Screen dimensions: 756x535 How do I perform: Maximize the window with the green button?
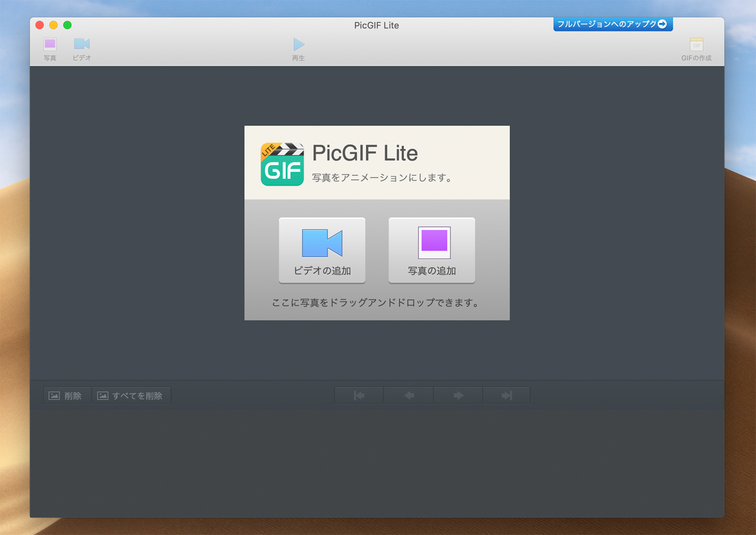click(67, 25)
